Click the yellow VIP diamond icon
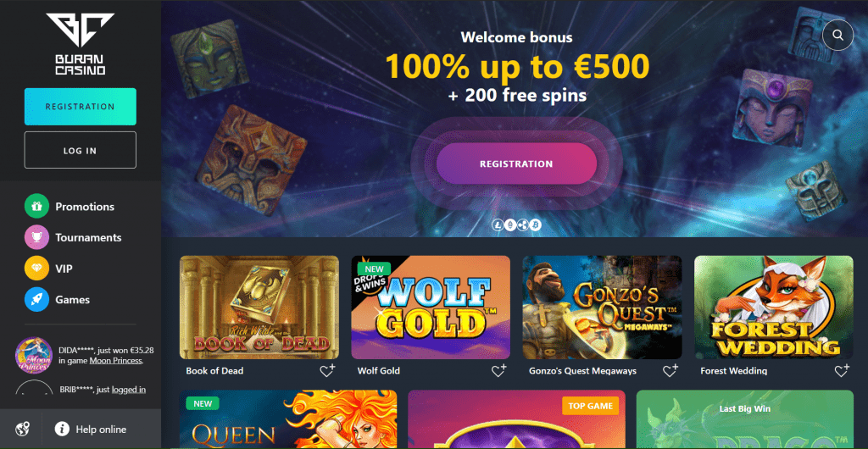 37,269
